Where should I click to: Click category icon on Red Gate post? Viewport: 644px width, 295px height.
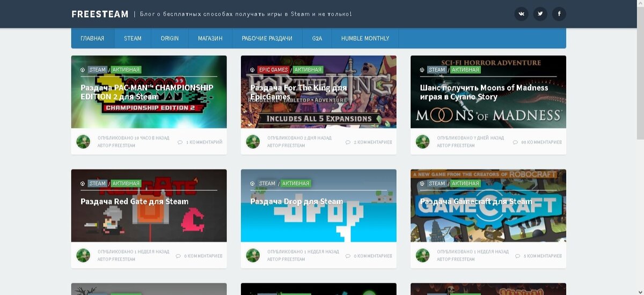pos(83,183)
